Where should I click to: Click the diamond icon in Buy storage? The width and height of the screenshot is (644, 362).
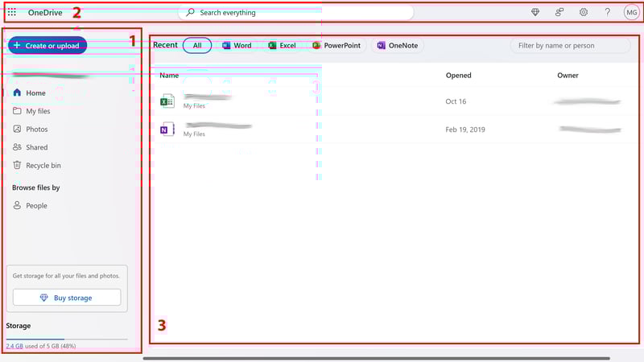tap(44, 298)
